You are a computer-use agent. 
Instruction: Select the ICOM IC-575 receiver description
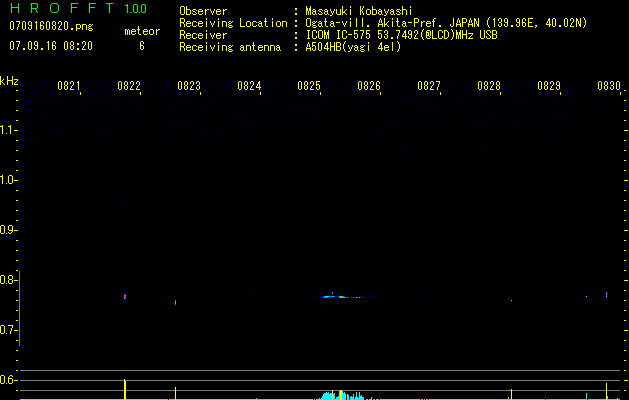(x=401, y=35)
